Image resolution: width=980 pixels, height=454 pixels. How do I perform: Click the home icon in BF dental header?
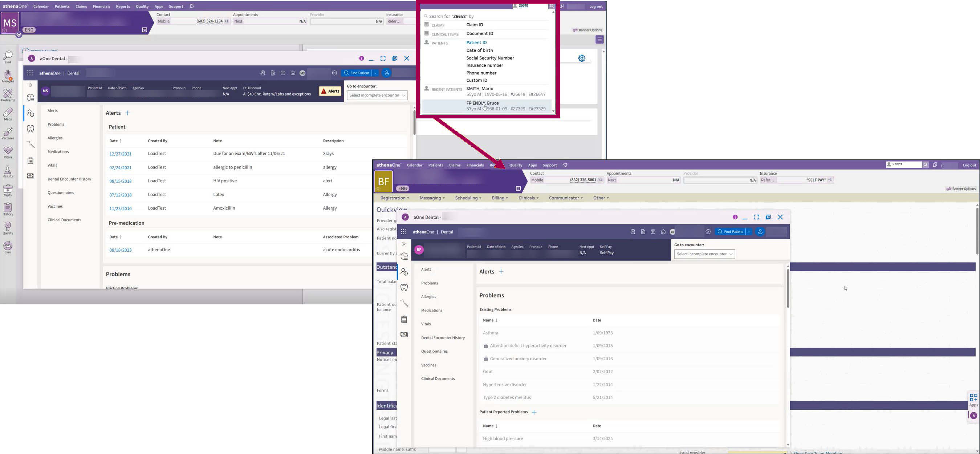[x=663, y=232]
